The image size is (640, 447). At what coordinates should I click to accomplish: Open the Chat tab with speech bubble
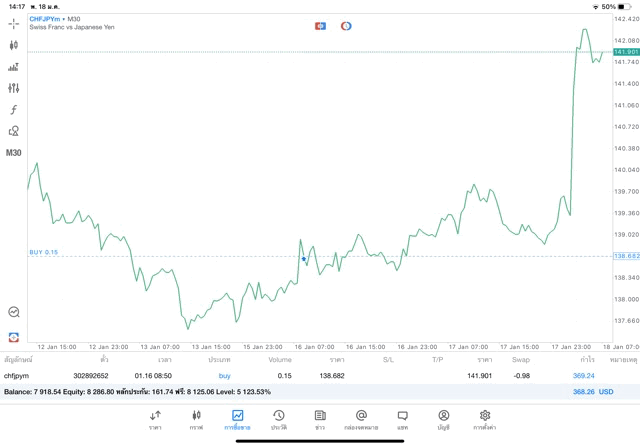coord(402,420)
